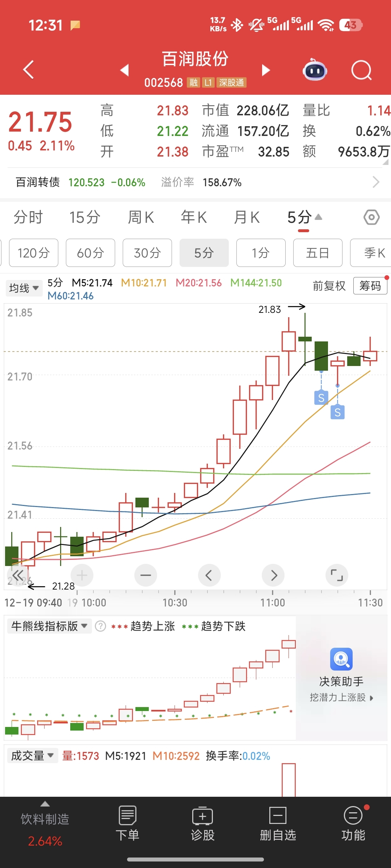Viewport: 391px width, 868px height.
Task: Open the robot AI assistant icon
Action: pyautogui.click(x=315, y=69)
